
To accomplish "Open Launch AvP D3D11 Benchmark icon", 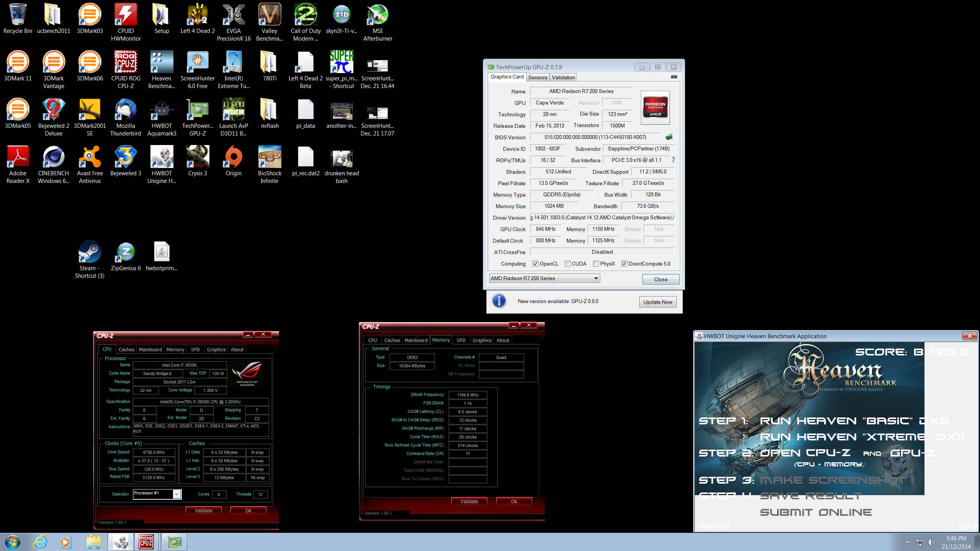I will coord(234,117).
